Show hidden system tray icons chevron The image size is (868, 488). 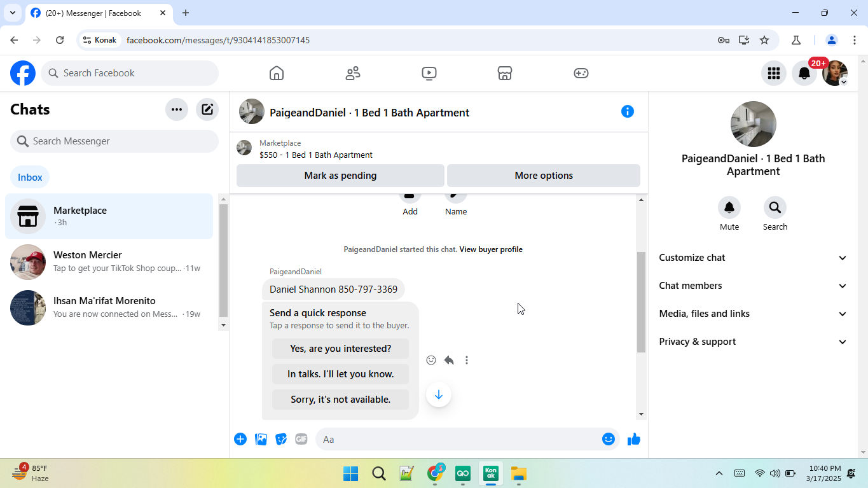point(719,473)
